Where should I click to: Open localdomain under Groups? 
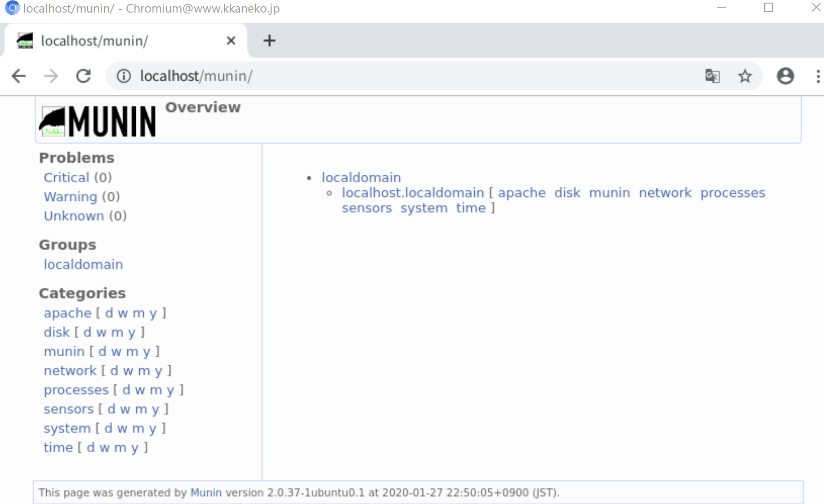point(83,265)
